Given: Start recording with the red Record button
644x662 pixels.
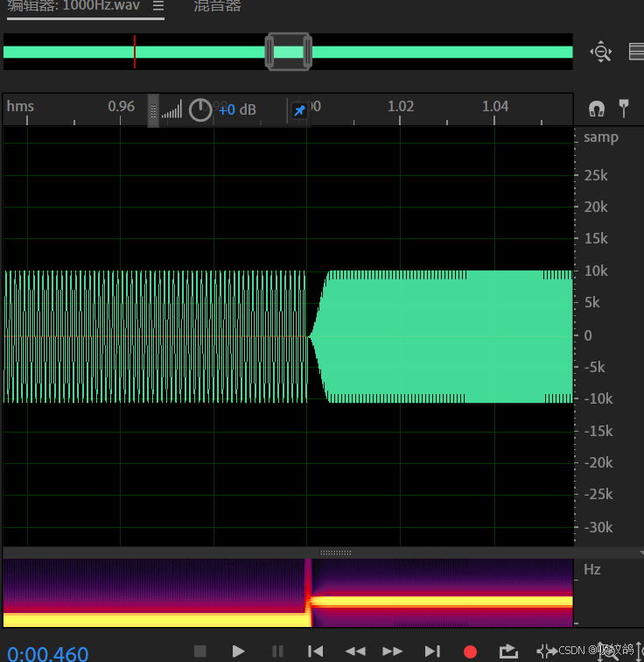Looking at the screenshot, I should (x=470, y=651).
